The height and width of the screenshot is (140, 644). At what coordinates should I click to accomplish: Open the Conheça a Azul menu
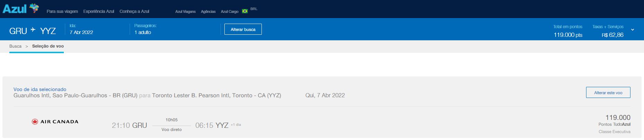(x=134, y=11)
